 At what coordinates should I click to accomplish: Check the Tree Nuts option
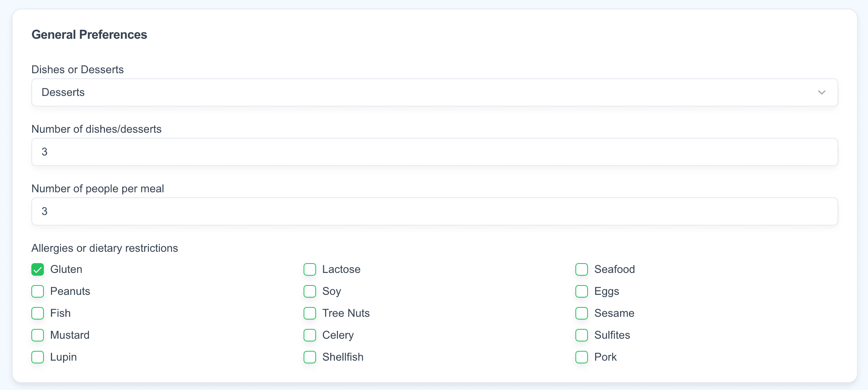[310, 313]
